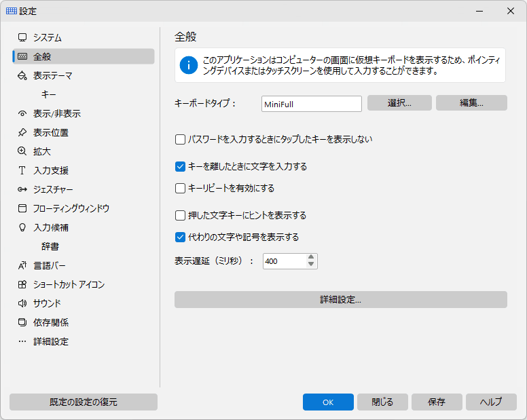527x420 pixels.
Task: Click the blue info icon in the notice box
Action: coord(189,65)
